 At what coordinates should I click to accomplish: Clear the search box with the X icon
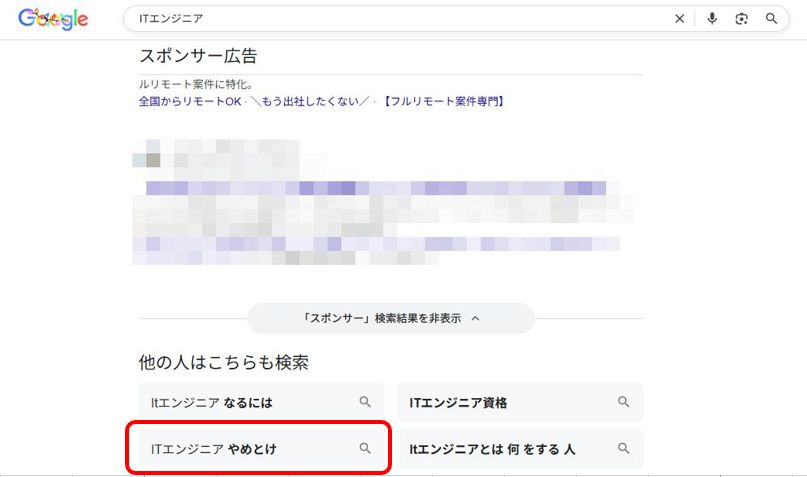pyautogui.click(x=679, y=19)
